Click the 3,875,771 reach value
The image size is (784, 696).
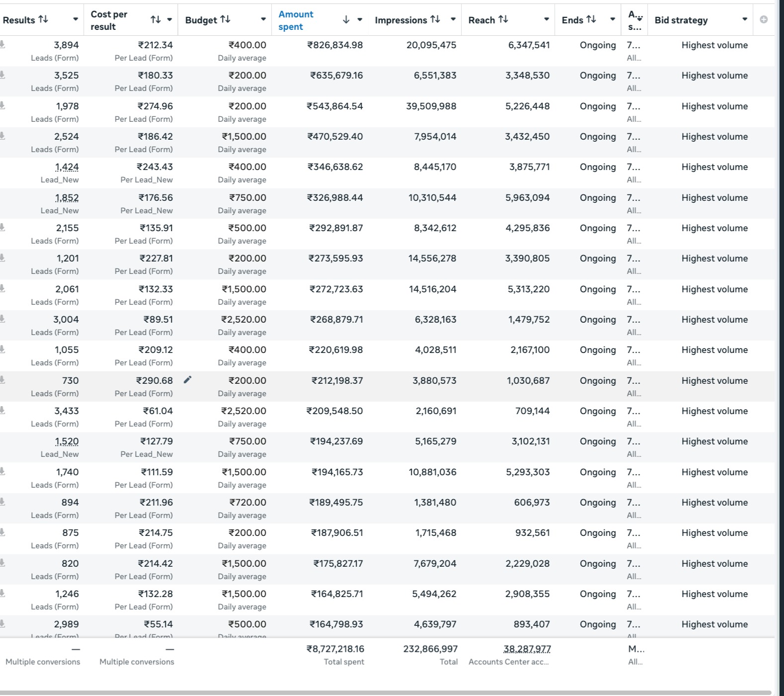coord(529,167)
